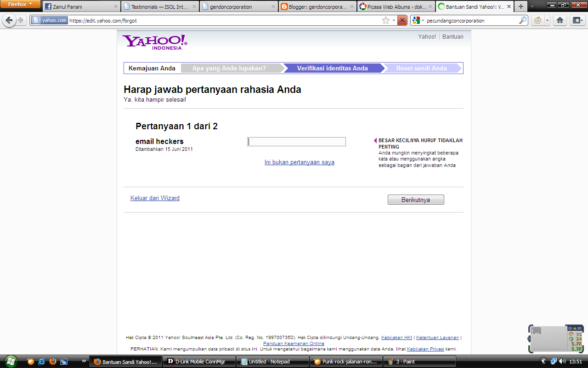This screenshot has height=368, width=588.
Task: Open the Bantuan help link
Action: 453,37
